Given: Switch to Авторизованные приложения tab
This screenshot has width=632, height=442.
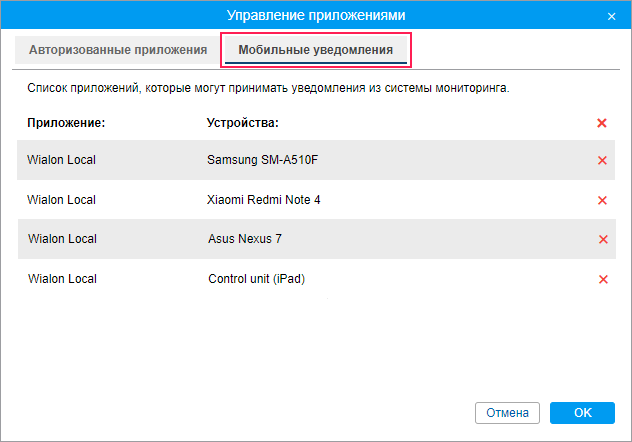Looking at the screenshot, I should (x=118, y=49).
